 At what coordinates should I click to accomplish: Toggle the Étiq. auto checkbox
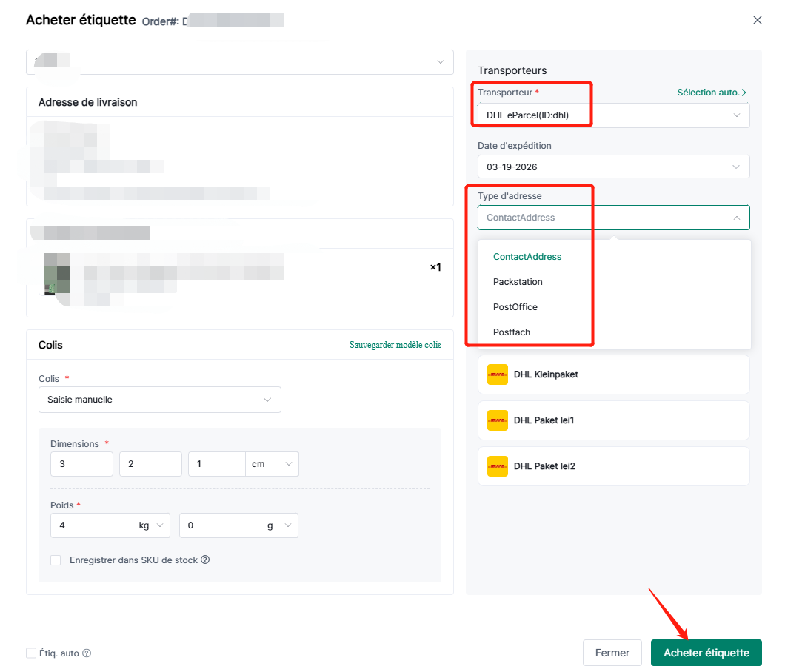(31, 653)
